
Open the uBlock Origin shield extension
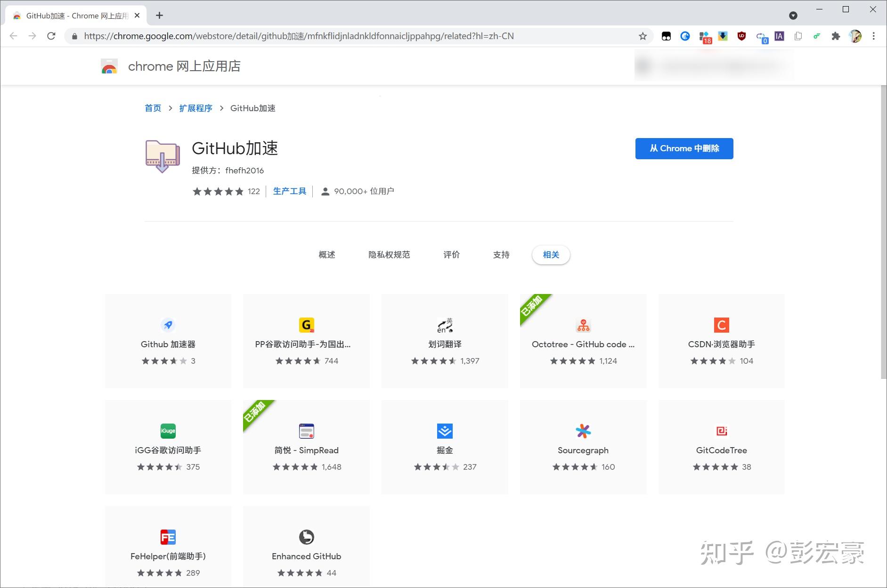(x=741, y=36)
